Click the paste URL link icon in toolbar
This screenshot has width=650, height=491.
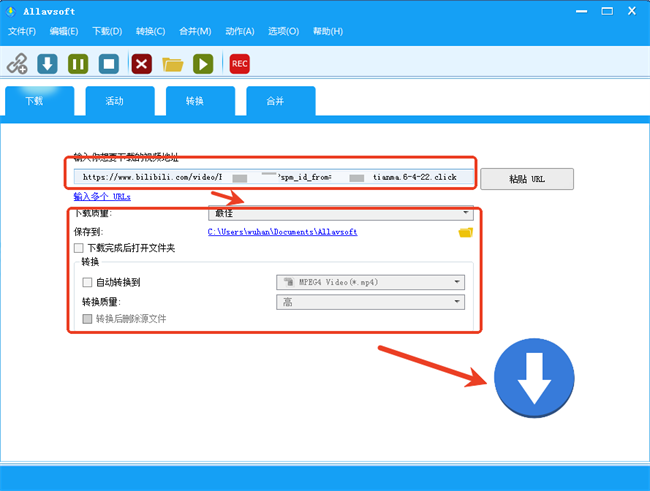17,64
